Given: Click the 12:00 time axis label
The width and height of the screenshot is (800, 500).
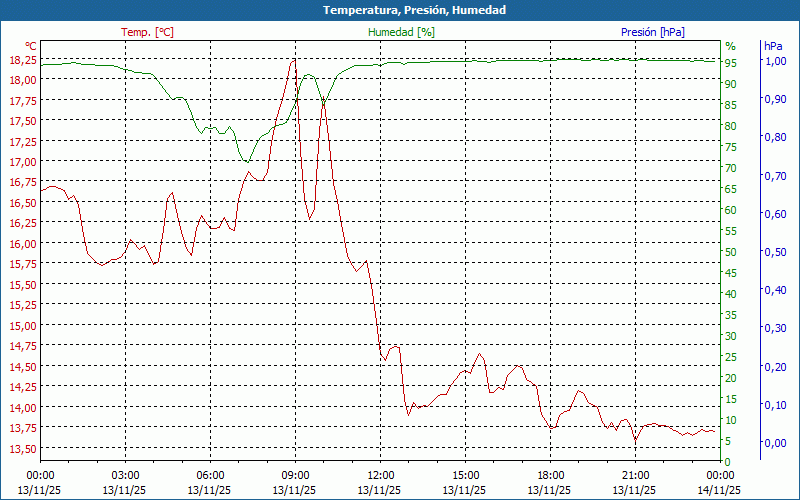Looking at the screenshot, I should pyautogui.click(x=380, y=475).
